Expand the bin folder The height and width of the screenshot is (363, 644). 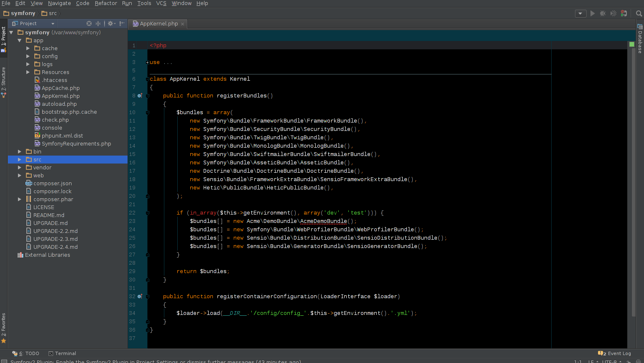tap(20, 151)
